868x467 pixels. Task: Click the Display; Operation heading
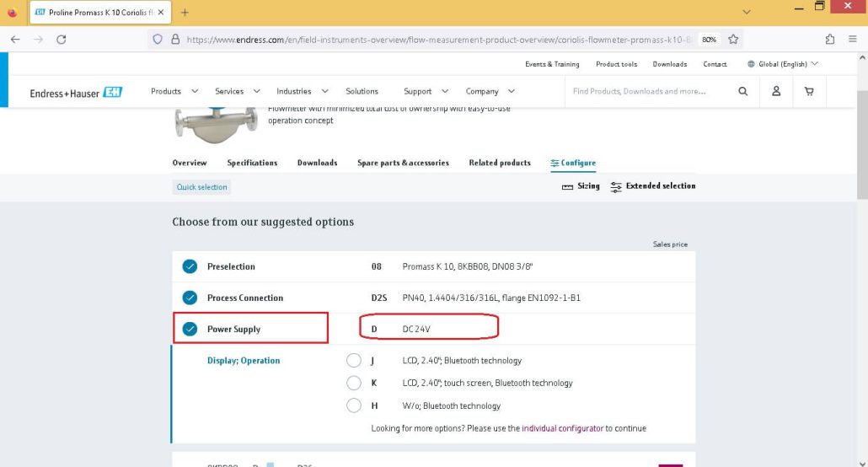point(244,361)
